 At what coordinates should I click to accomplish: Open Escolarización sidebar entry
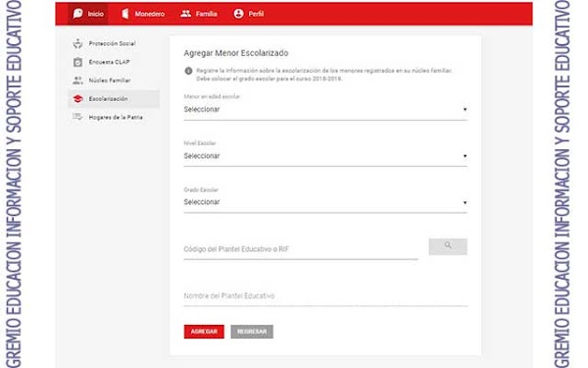coord(114,99)
